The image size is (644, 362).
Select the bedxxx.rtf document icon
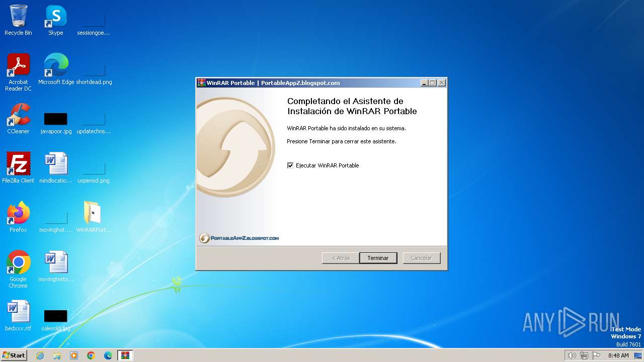[x=18, y=316]
